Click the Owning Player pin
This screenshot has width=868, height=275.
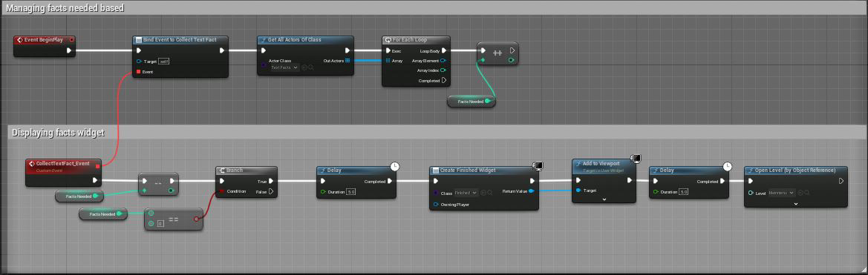[x=436, y=205]
